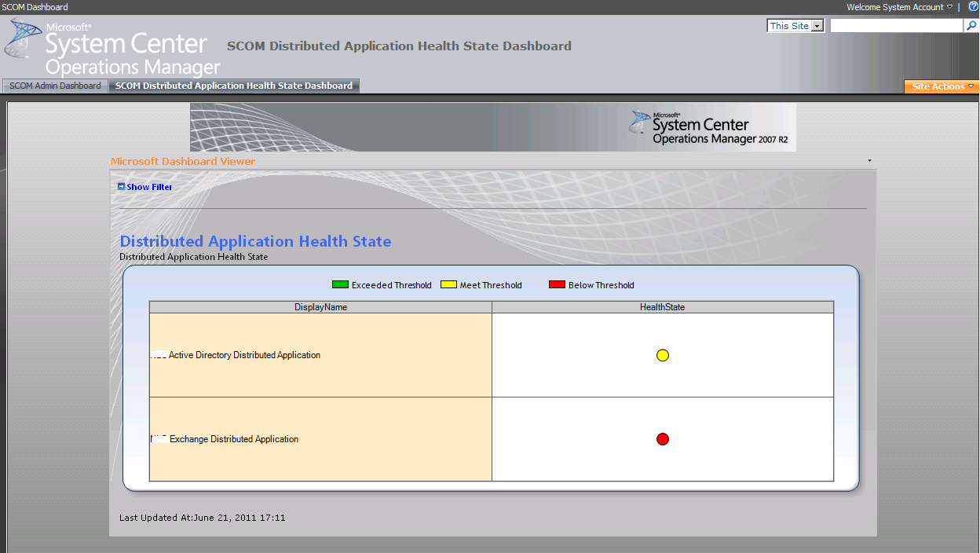Click inside the search input field
The width and height of the screenshot is (980, 553).
click(x=895, y=25)
